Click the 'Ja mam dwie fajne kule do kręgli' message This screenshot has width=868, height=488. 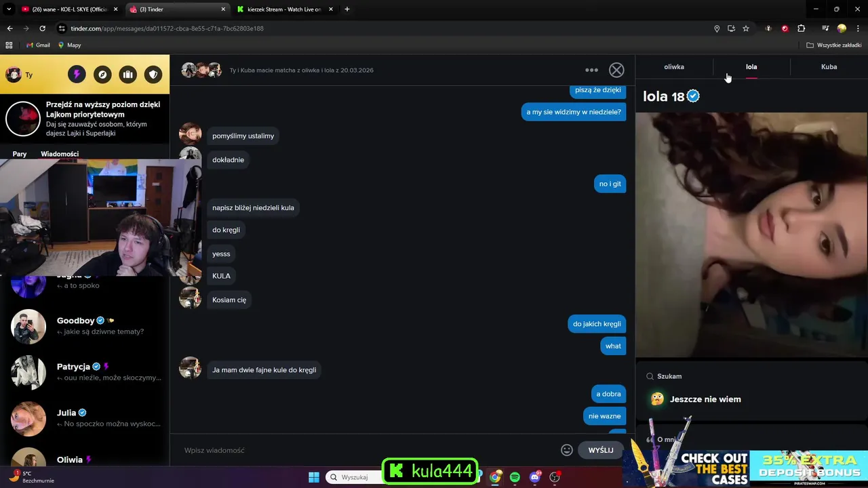coord(264,370)
